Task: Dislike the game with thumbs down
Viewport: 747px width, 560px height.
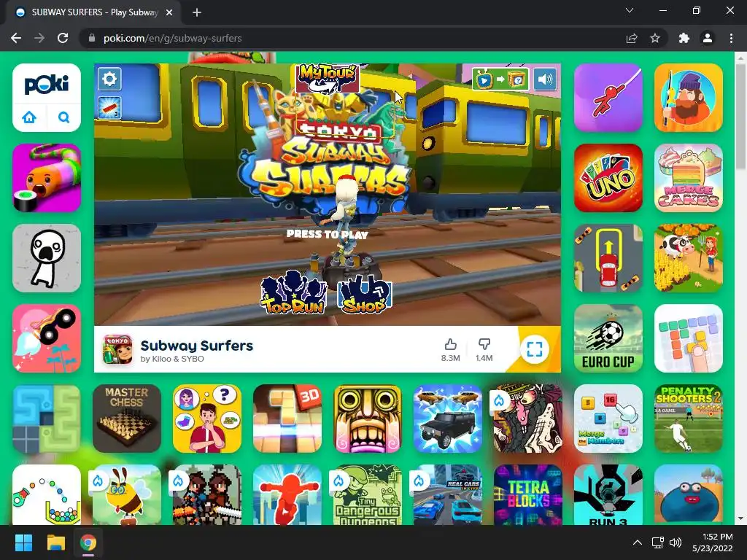Action: click(484, 350)
